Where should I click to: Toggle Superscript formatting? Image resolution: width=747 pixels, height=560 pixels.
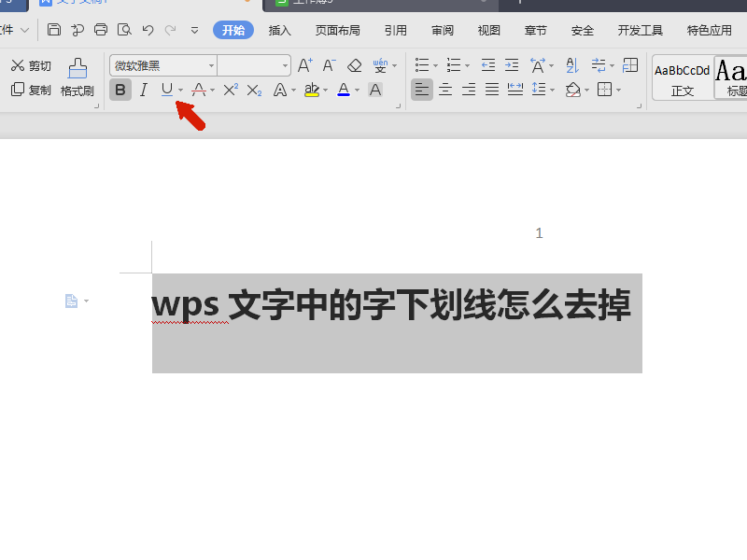tap(231, 90)
